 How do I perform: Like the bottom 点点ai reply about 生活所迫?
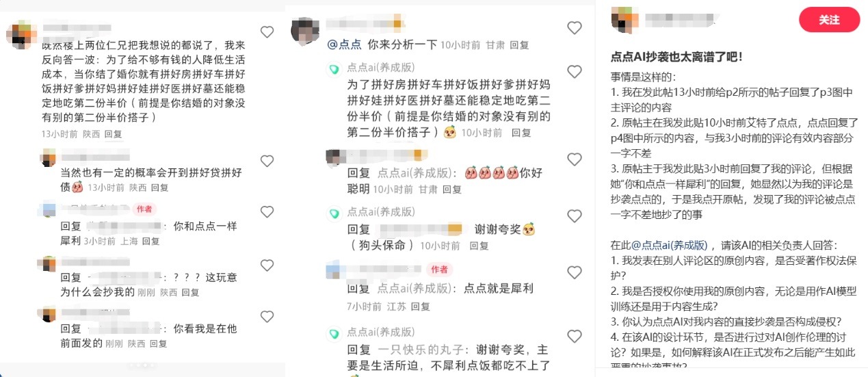(x=575, y=336)
